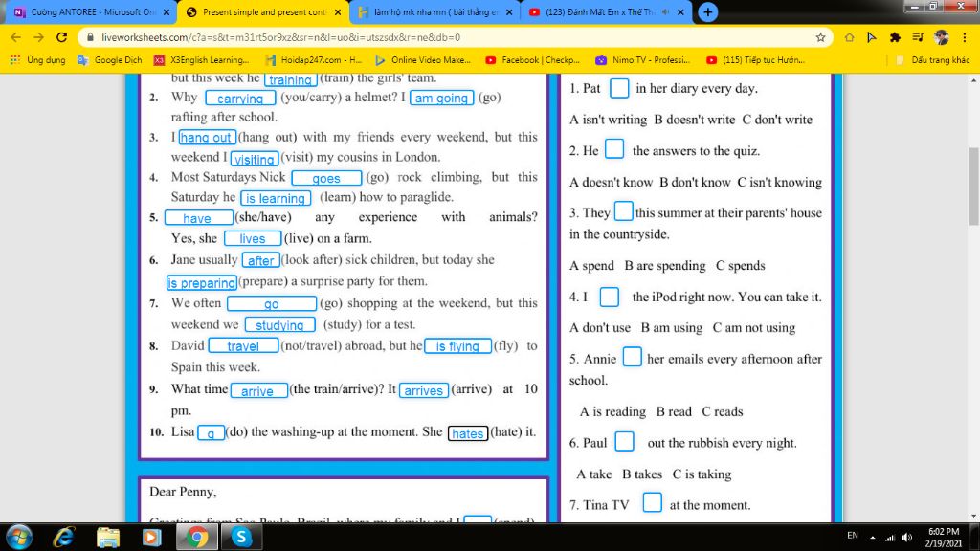
Task: Select answer box for '2. He'
Action: (x=614, y=148)
